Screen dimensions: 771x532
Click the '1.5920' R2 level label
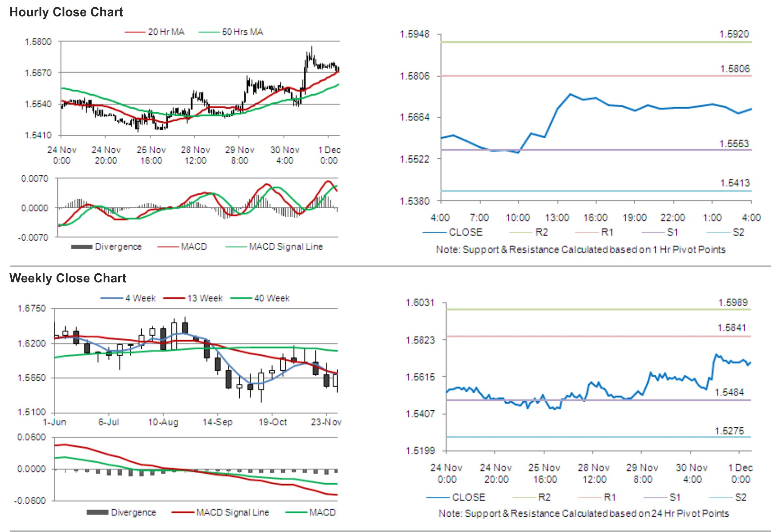point(734,34)
